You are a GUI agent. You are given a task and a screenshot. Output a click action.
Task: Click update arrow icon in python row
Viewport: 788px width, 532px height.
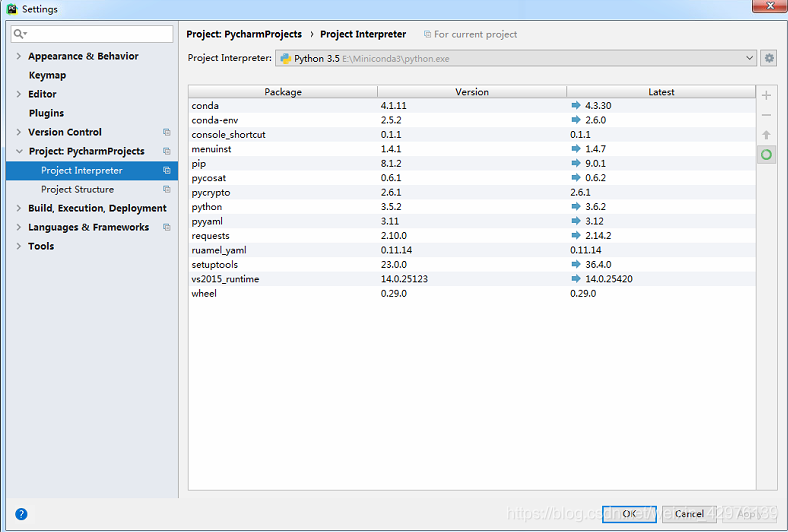(x=576, y=206)
